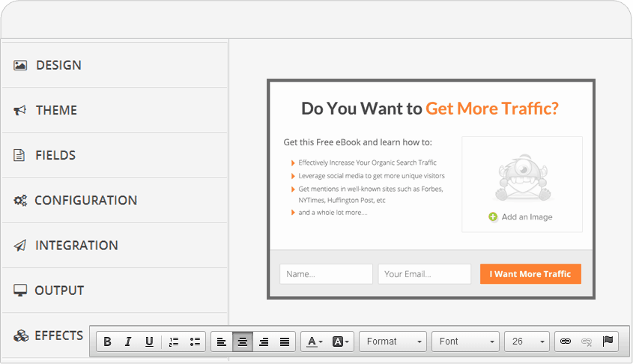633x364 pixels.
Task: Open the font size 26 dropdown
Action: point(527,342)
